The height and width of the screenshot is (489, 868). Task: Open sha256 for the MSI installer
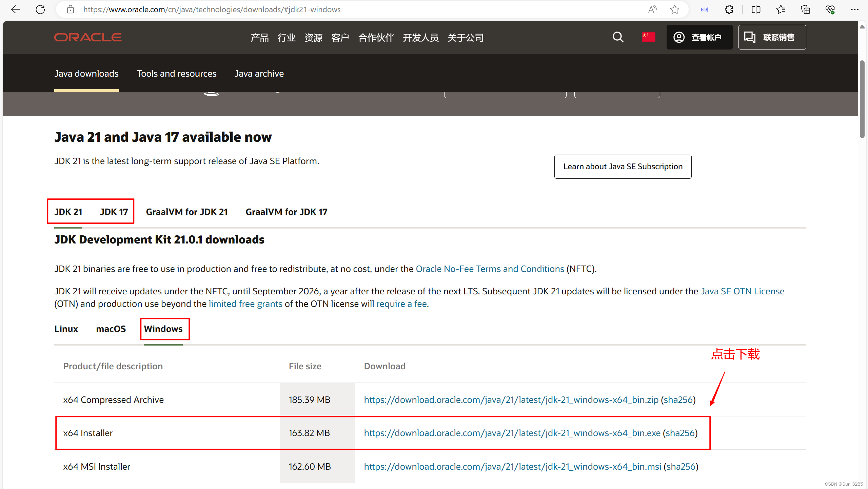681,467
